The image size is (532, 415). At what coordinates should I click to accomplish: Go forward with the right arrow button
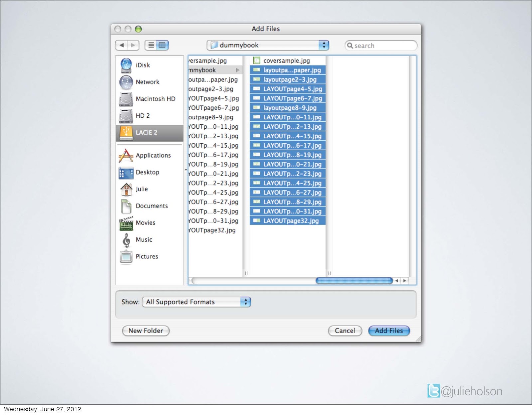(x=133, y=45)
